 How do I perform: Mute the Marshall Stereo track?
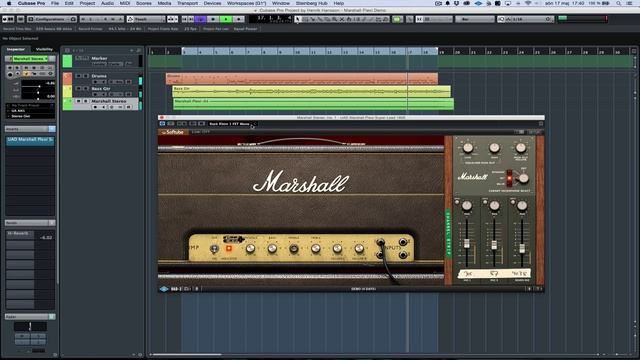(78, 101)
